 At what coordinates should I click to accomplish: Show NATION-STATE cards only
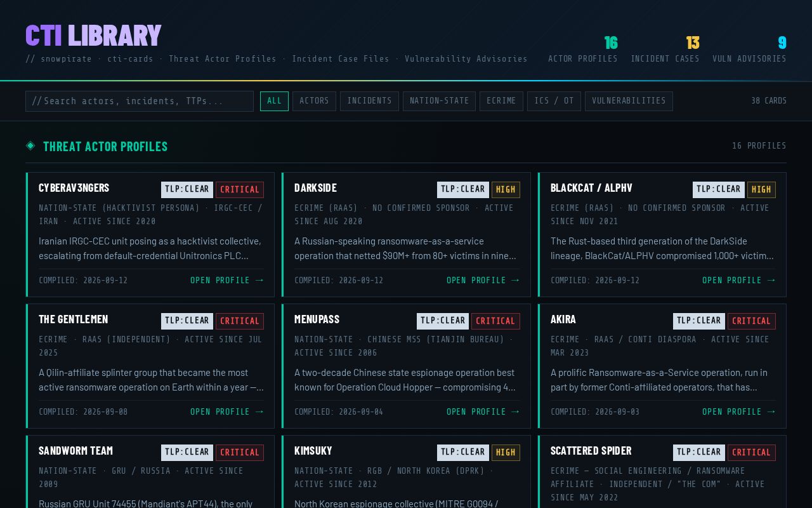[439, 101]
